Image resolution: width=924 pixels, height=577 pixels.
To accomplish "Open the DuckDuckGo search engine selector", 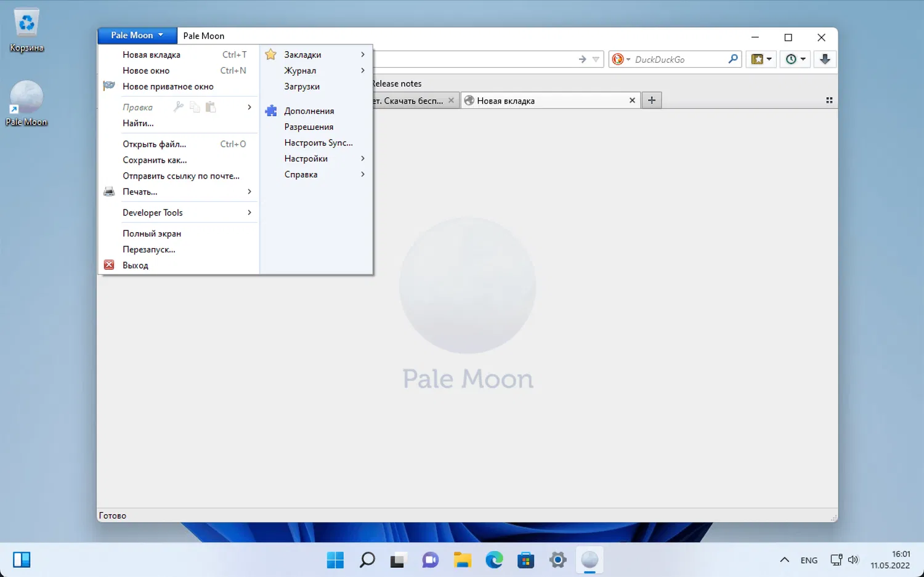I will tap(621, 59).
